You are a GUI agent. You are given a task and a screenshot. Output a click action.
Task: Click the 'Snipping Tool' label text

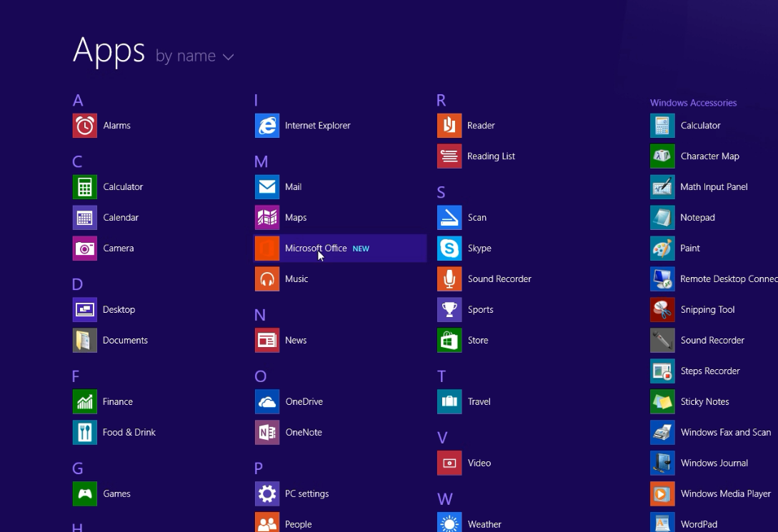tap(707, 310)
